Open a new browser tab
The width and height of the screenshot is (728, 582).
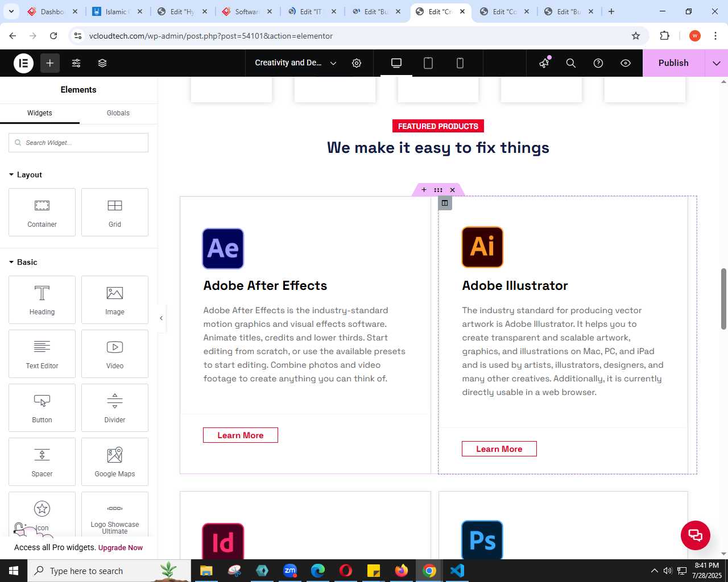point(611,11)
